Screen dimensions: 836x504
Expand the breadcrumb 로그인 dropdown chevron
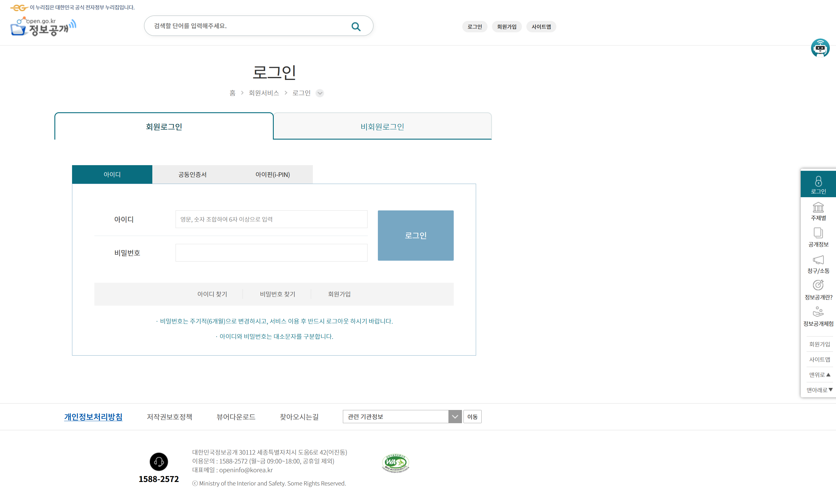pyautogui.click(x=320, y=93)
